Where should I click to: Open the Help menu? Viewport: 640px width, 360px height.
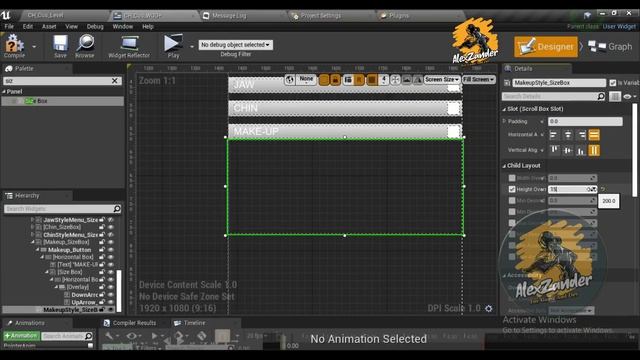click(148, 27)
